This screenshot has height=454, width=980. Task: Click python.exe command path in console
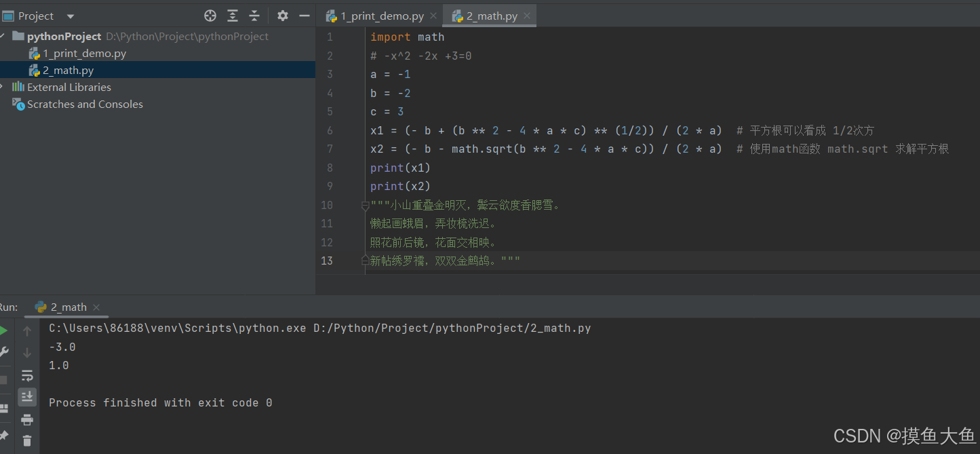[178, 328]
